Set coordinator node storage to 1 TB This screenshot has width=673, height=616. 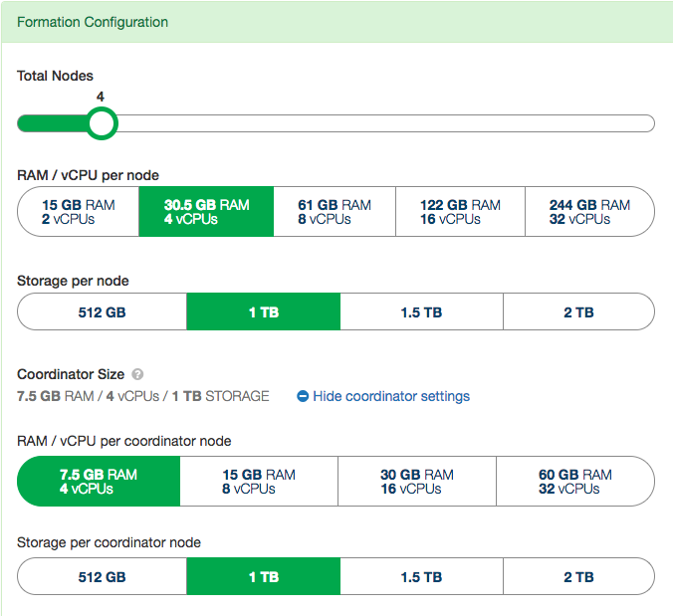click(264, 576)
